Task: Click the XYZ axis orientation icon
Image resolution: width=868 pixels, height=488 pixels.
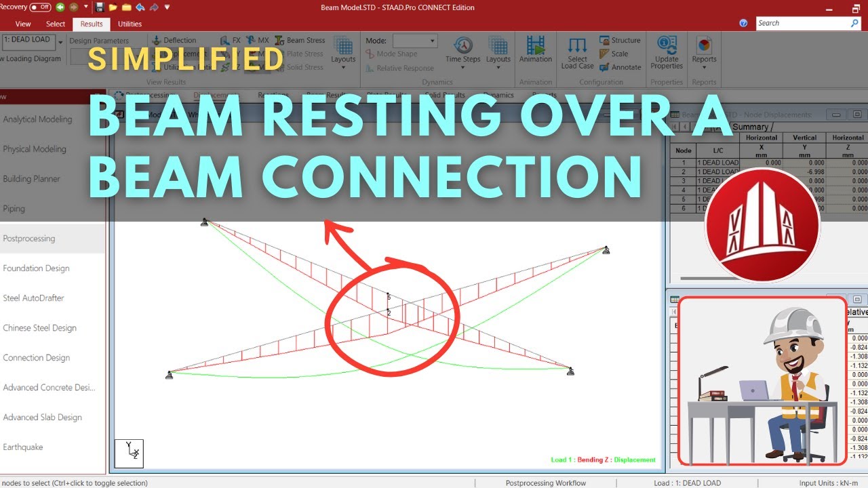Action: [129, 453]
